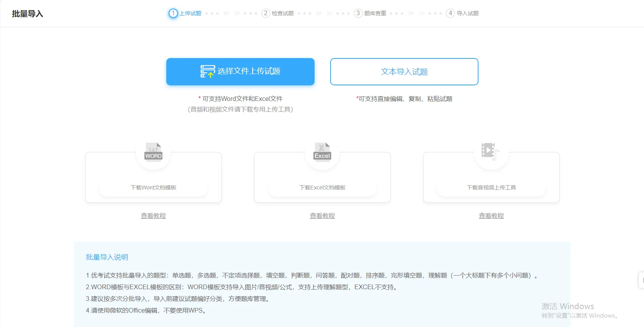Open 查看教程 link under audio/video tool
This screenshot has width=644, height=327.
(491, 216)
